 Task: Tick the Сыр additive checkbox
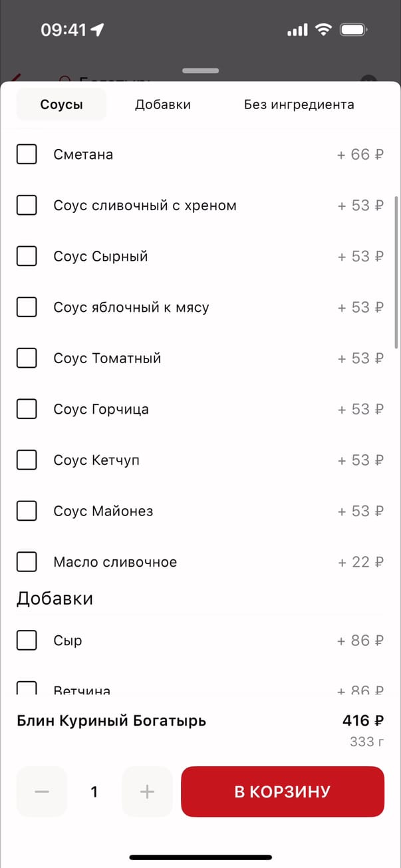pyautogui.click(x=27, y=641)
